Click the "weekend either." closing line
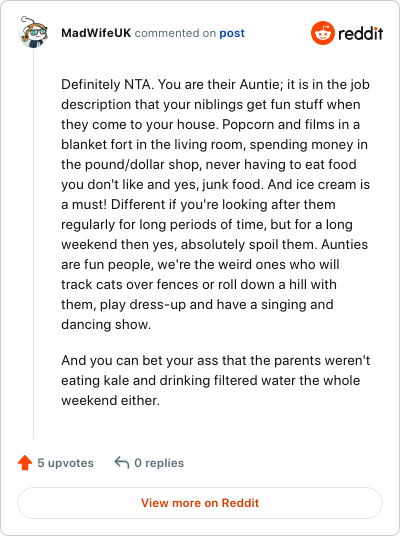This screenshot has height=536, width=400. click(x=110, y=401)
